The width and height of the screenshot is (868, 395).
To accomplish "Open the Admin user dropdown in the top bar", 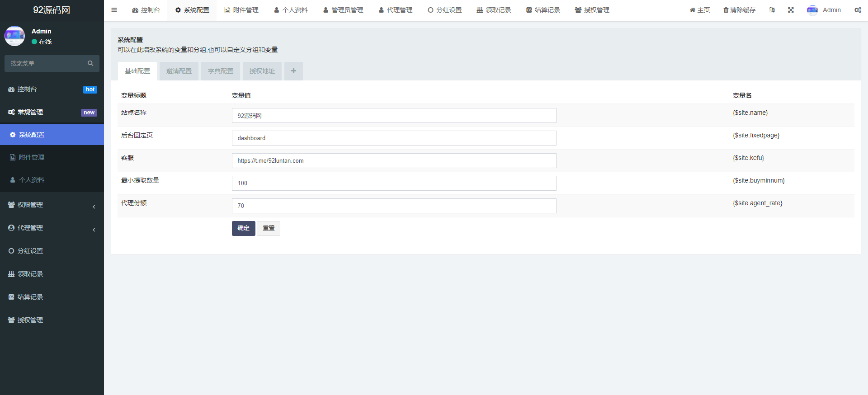I will click(x=824, y=10).
